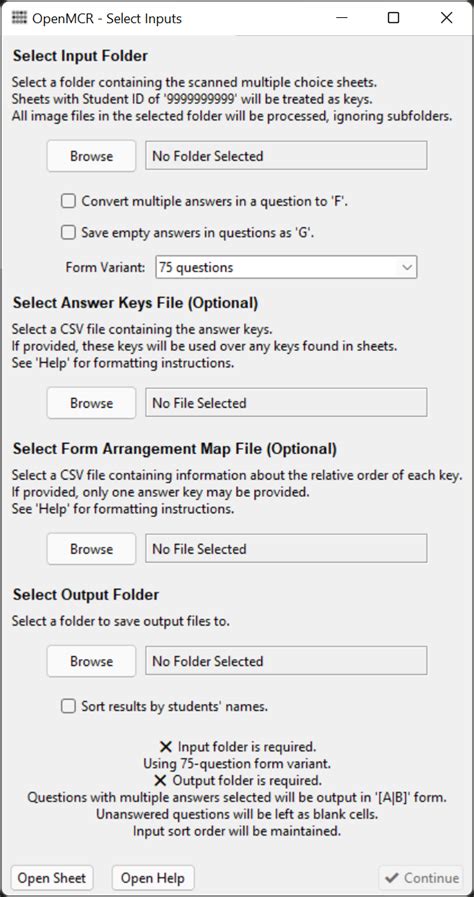Minimize the OpenMCR window
The height and width of the screenshot is (897, 474).
pyautogui.click(x=342, y=18)
